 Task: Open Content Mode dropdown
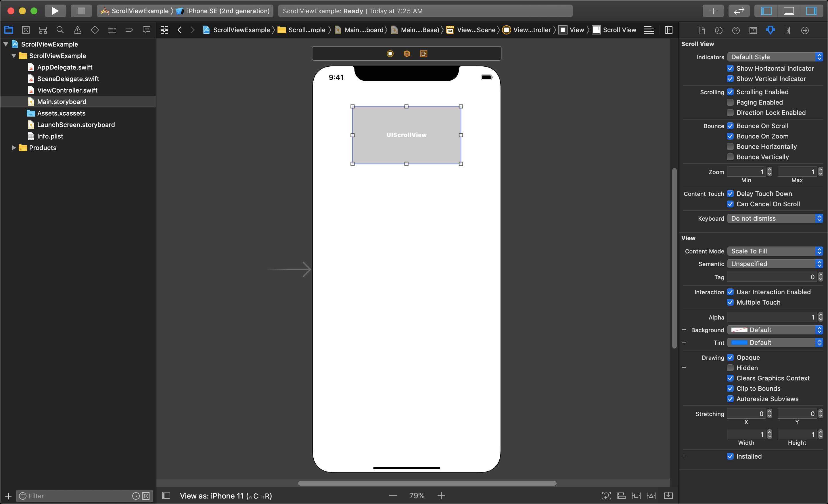775,251
